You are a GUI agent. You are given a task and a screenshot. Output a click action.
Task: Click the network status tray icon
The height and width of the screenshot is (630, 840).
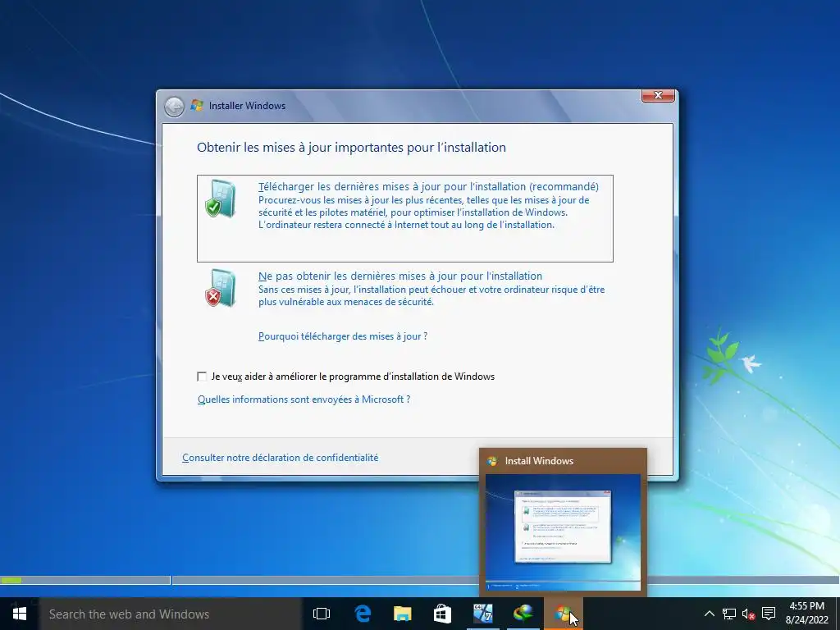pos(729,614)
